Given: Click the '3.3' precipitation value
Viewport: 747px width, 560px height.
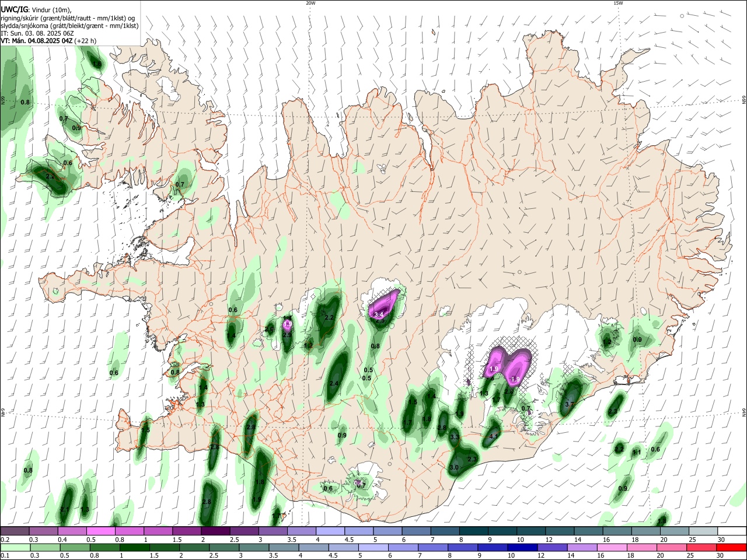Looking at the screenshot, I should (455, 437).
